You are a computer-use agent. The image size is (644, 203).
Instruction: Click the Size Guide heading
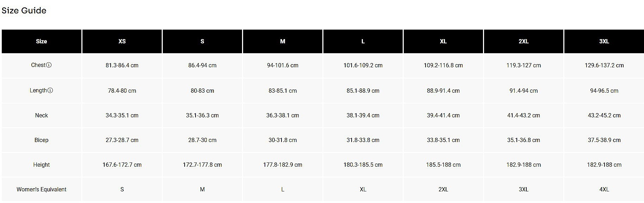point(24,11)
